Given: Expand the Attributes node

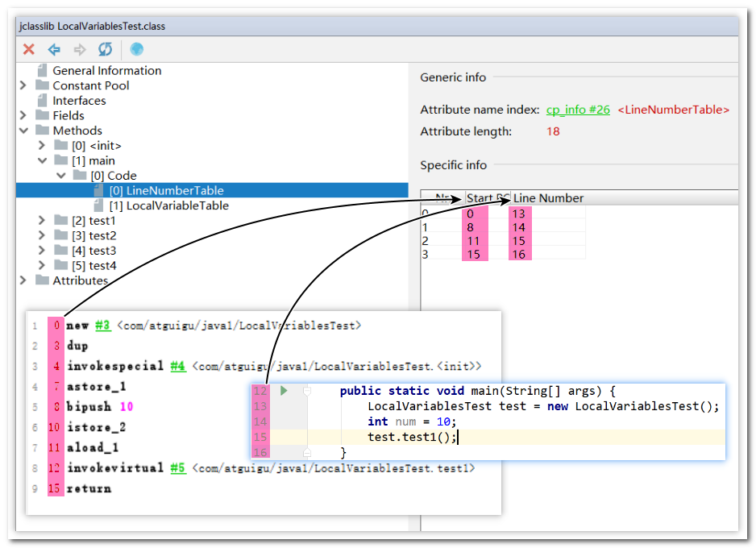Looking at the screenshot, I should click(23, 280).
